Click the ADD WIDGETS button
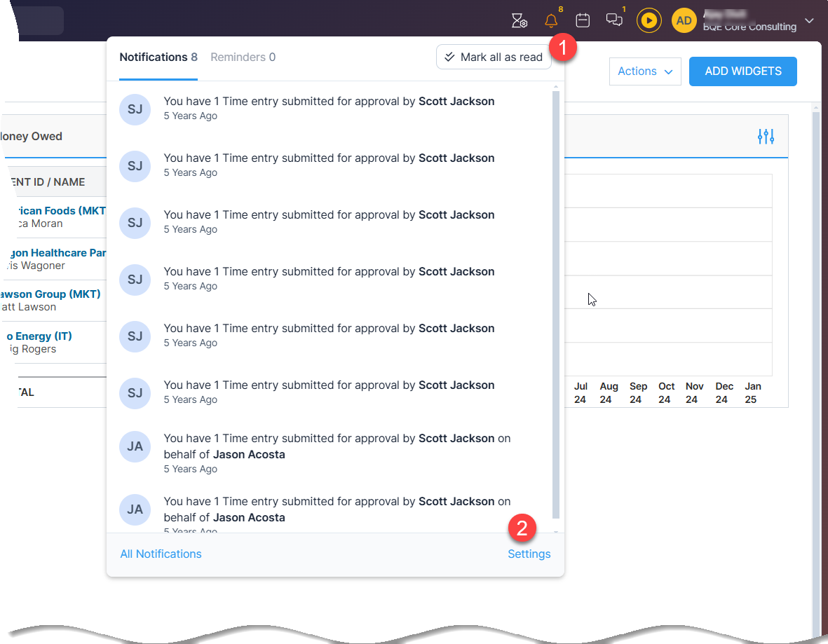828x644 pixels. click(742, 71)
